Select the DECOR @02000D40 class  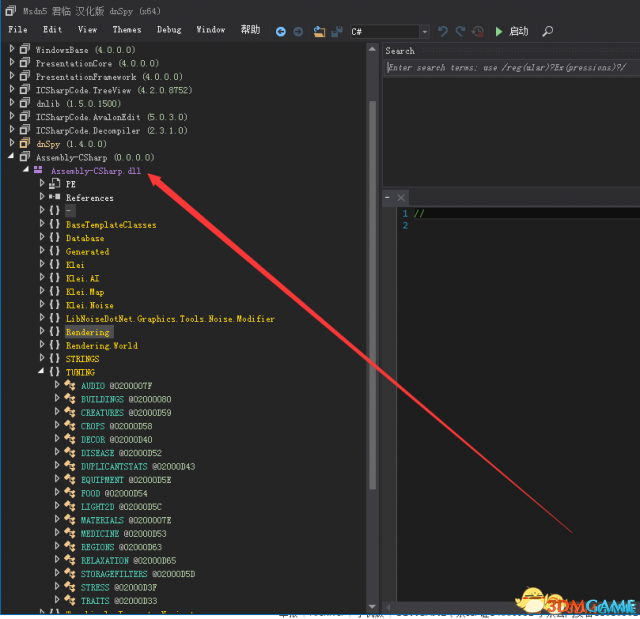pyautogui.click(x=116, y=439)
